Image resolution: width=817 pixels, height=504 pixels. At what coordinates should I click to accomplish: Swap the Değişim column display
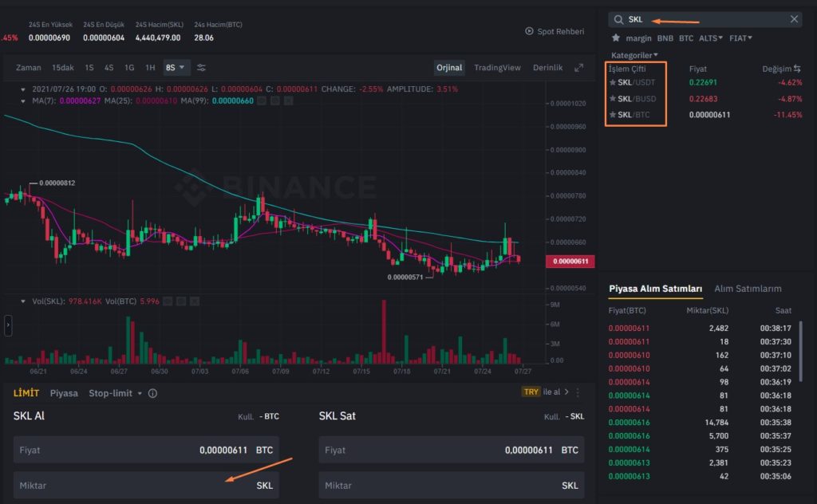(797, 69)
